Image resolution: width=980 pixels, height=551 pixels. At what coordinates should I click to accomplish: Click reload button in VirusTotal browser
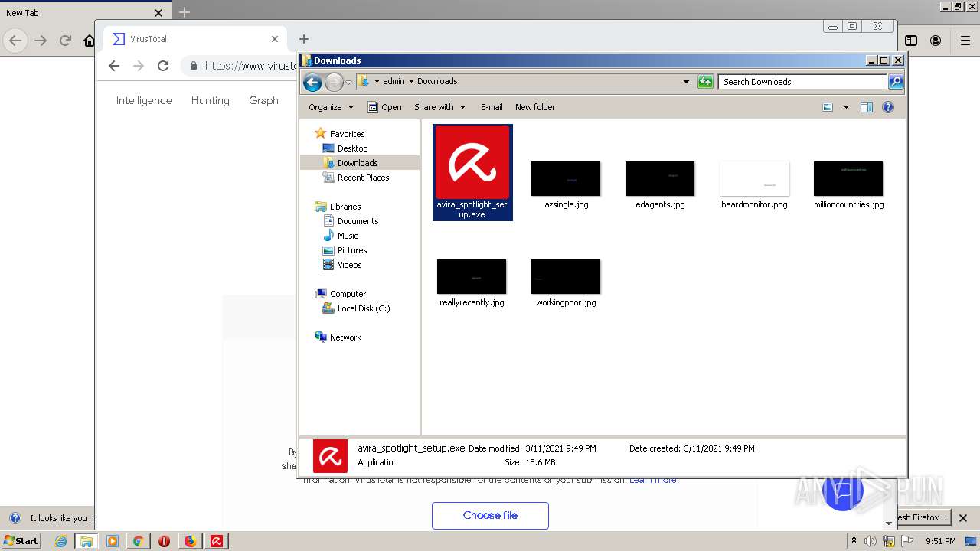click(163, 66)
